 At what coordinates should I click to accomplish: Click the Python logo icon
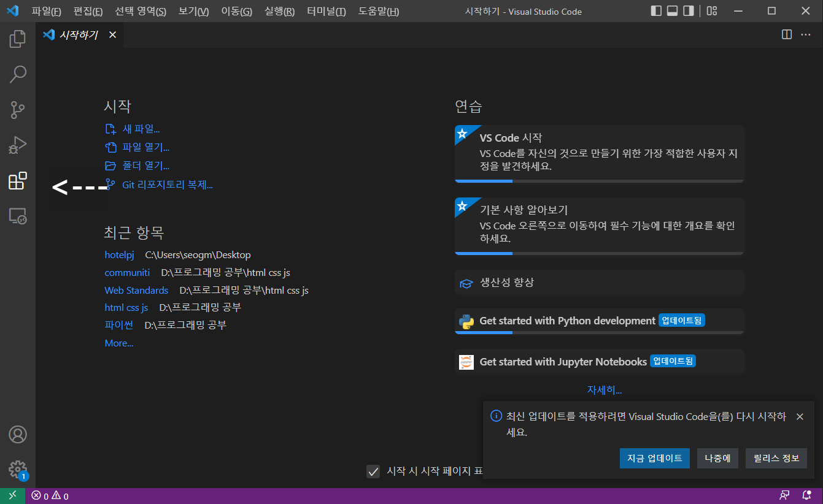(466, 321)
